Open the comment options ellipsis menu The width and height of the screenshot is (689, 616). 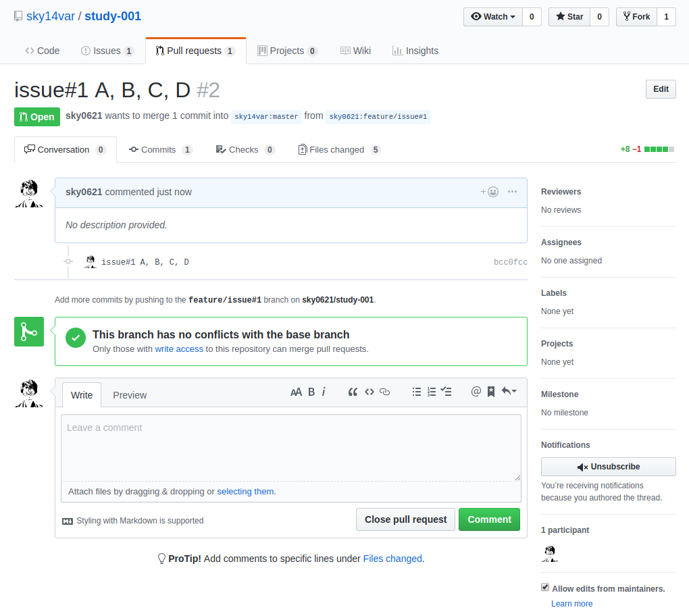tap(512, 192)
